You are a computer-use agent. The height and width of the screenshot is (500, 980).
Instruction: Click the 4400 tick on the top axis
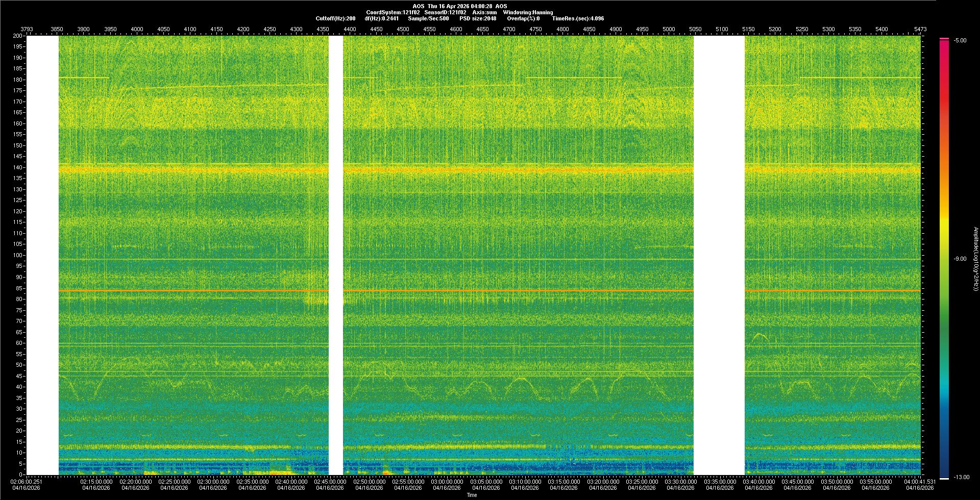click(350, 29)
